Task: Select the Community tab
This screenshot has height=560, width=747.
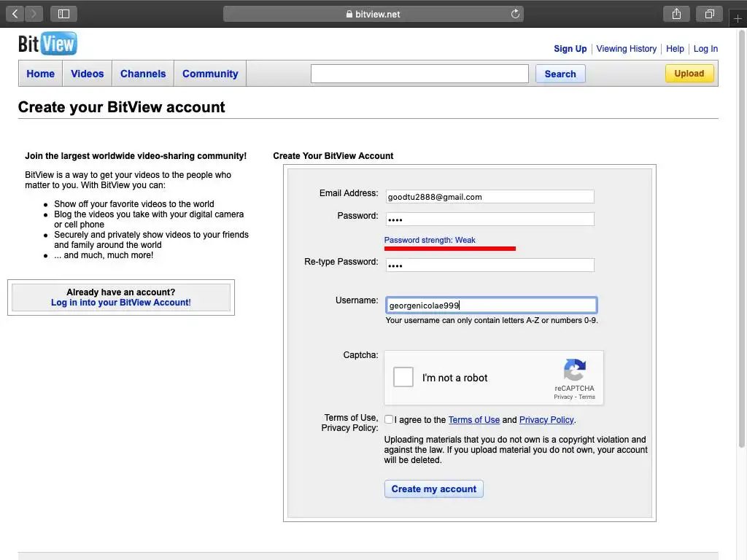Action: pyautogui.click(x=210, y=74)
